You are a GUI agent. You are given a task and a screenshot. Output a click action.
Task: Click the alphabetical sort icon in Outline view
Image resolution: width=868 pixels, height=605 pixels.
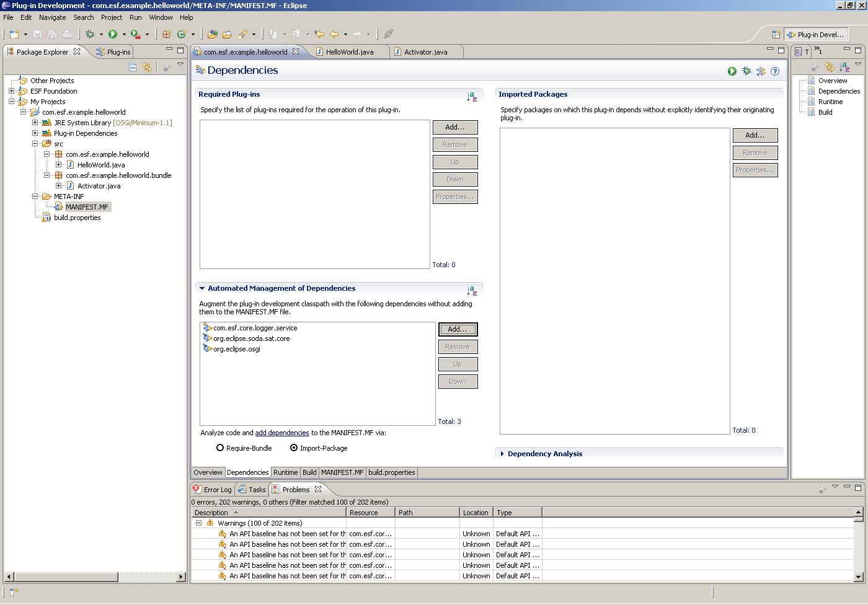click(x=844, y=67)
